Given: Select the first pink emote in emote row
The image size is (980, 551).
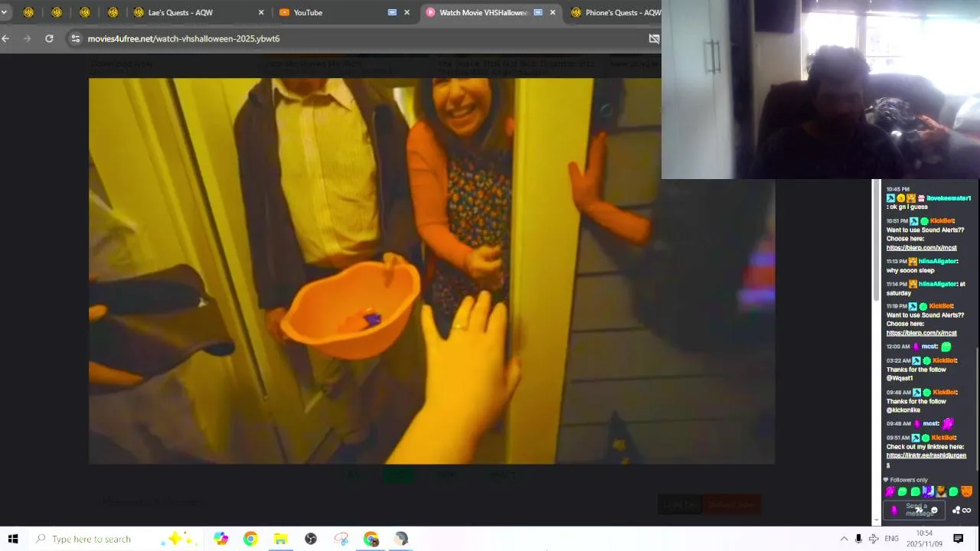Looking at the screenshot, I should pyautogui.click(x=890, y=491).
